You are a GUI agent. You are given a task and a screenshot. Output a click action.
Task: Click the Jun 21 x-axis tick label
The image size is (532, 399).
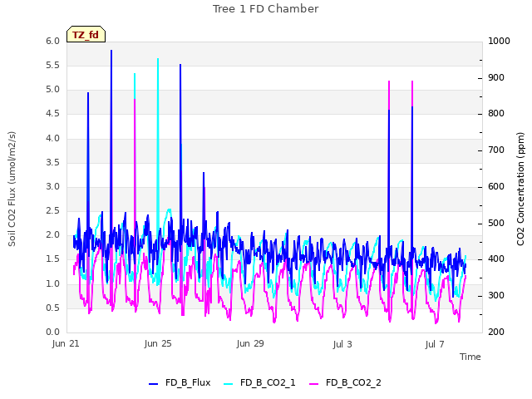point(66,343)
